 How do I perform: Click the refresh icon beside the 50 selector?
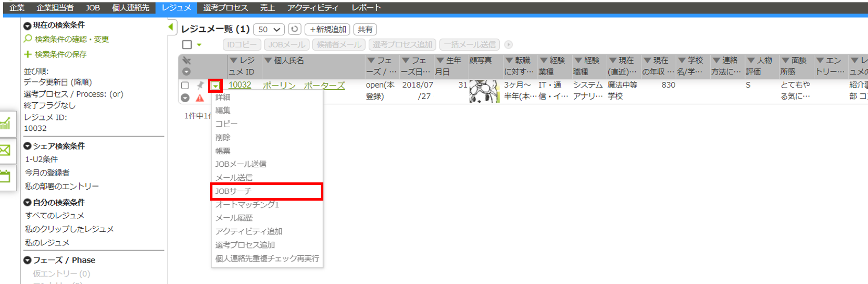coord(294,30)
